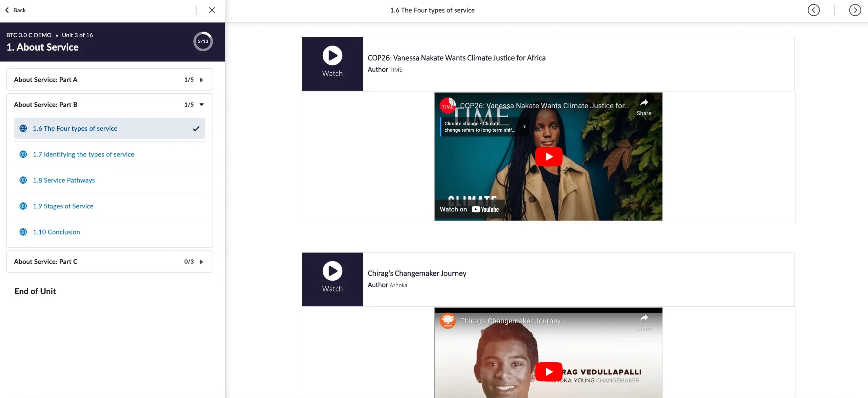
Task: Collapse About Service: Part B section
Action: [201, 105]
